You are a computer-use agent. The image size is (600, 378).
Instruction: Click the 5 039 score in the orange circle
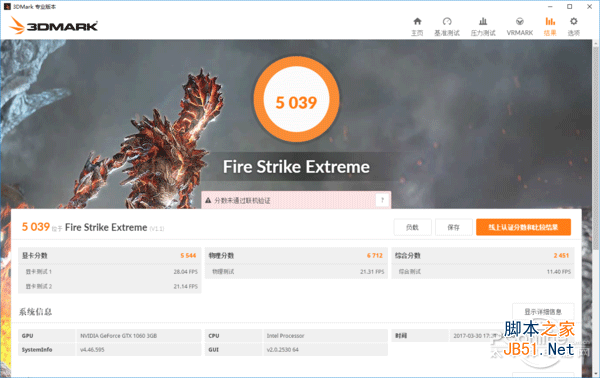pos(296,103)
